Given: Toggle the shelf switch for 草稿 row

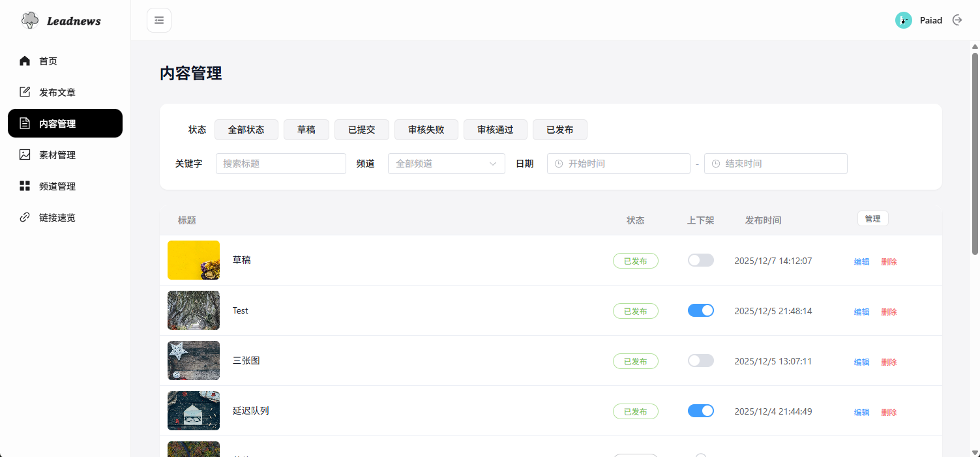Looking at the screenshot, I should (x=701, y=260).
